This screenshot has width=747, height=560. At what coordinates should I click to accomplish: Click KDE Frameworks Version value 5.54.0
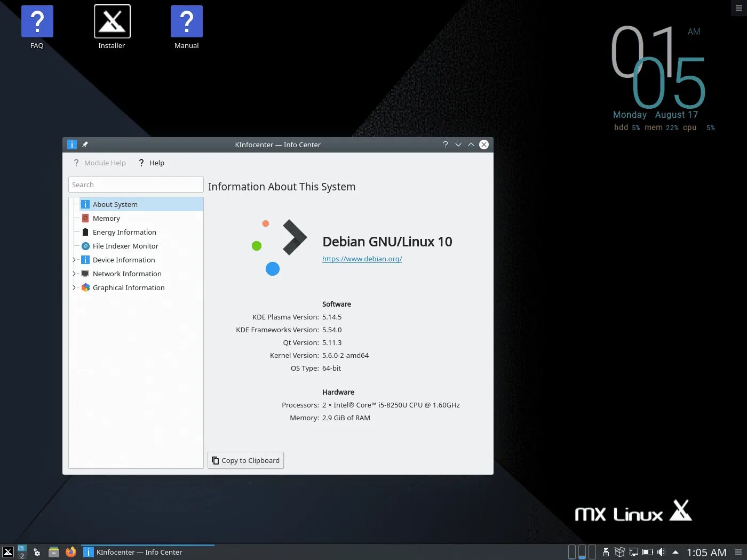tap(332, 330)
